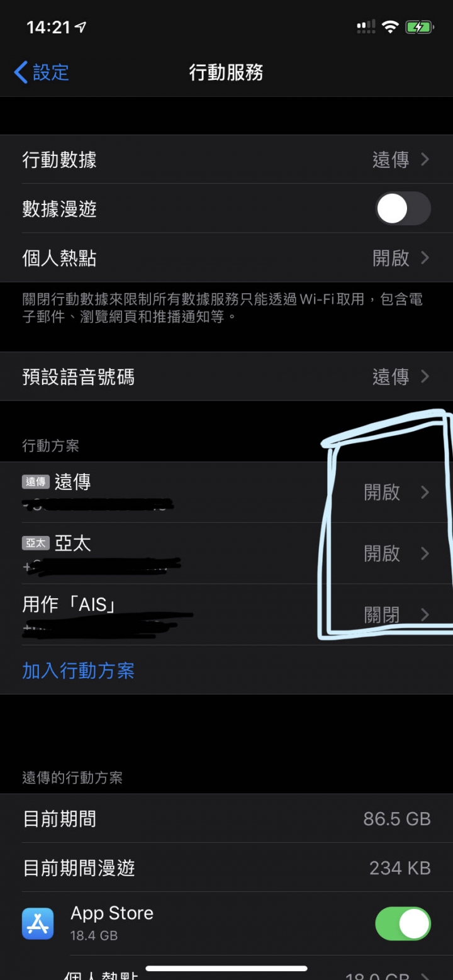Image resolution: width=453 pixels, height=980 pixels.
Task: Toggle the 數據漫遊 switch
Action: click(x=403, y=209)
